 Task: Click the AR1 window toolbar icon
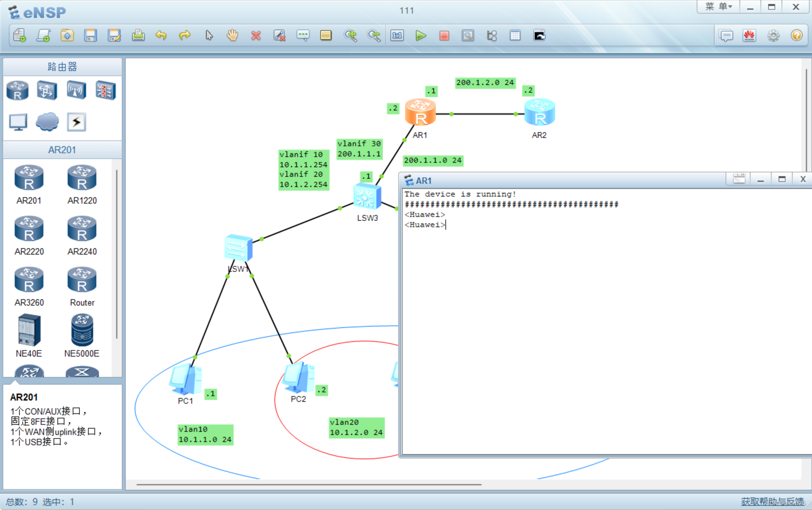[x=739, y=179]
